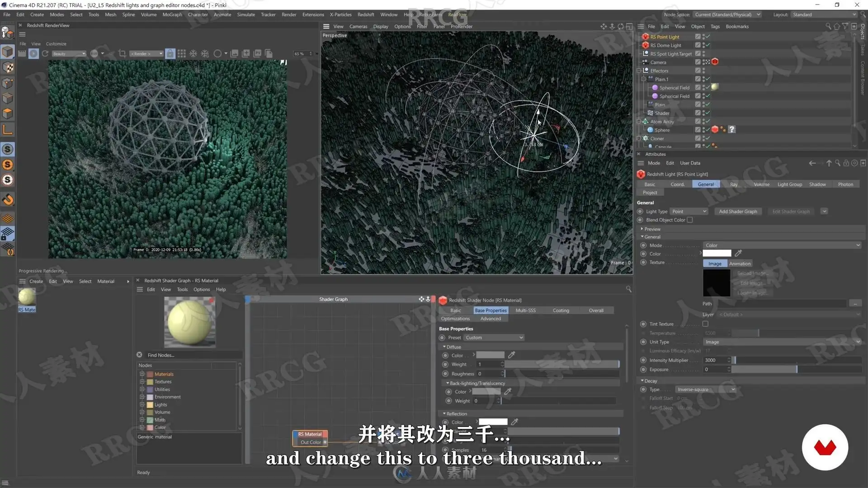The height and width of the screenshot is (488, 868).
Task: Go back with the Attributes left arrow
Action: coord(812,163)
